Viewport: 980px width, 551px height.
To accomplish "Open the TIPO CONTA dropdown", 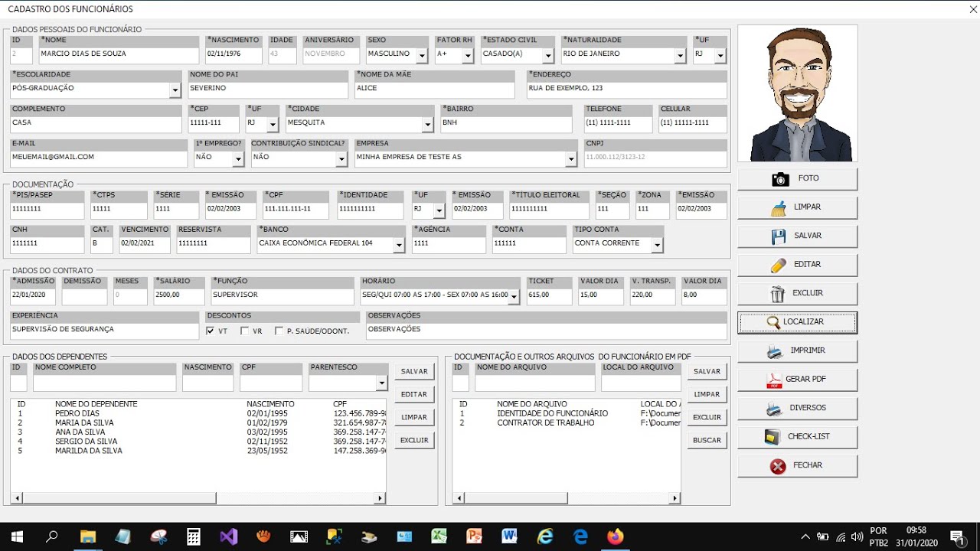I will coord(657,245).
